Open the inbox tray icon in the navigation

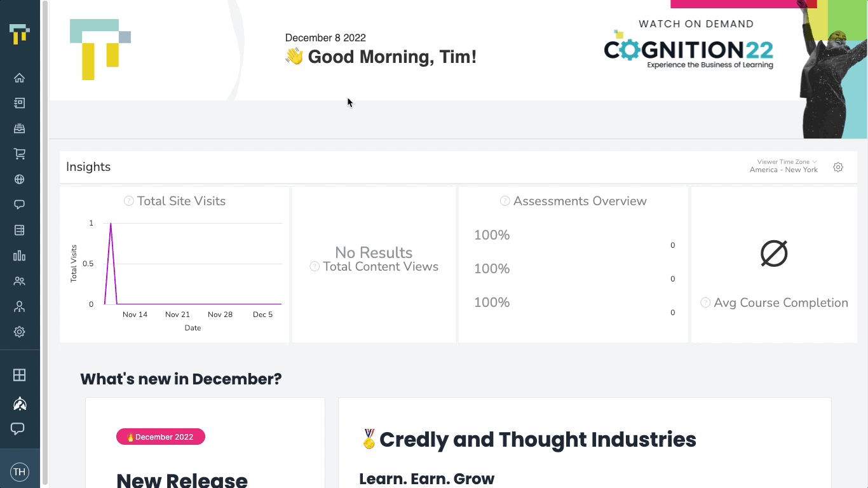20,128
